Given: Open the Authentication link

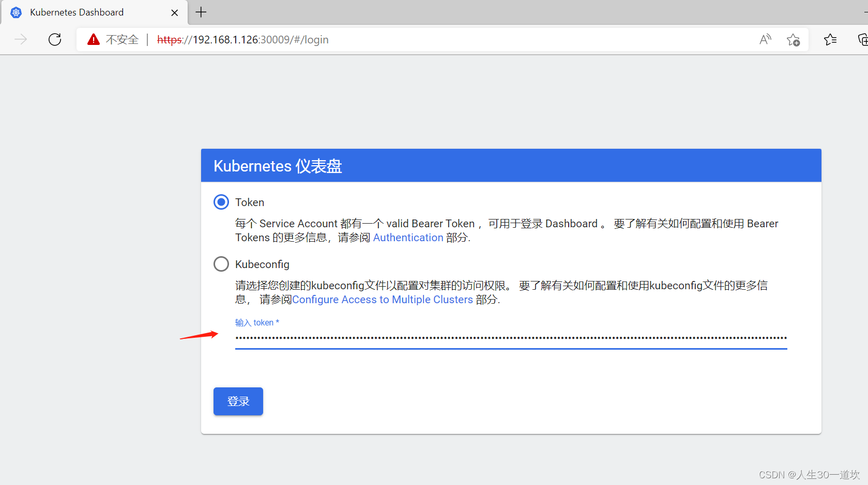Looking at the screenshot, I should (408, 238).
